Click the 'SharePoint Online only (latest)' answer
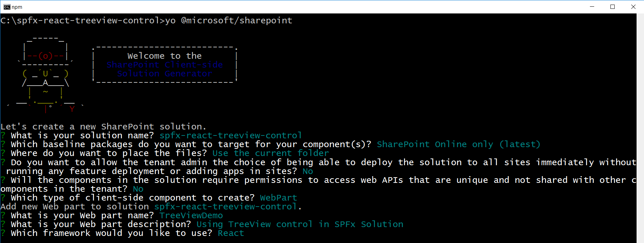Viewport: 644px width, 243px height. [458, 144]
